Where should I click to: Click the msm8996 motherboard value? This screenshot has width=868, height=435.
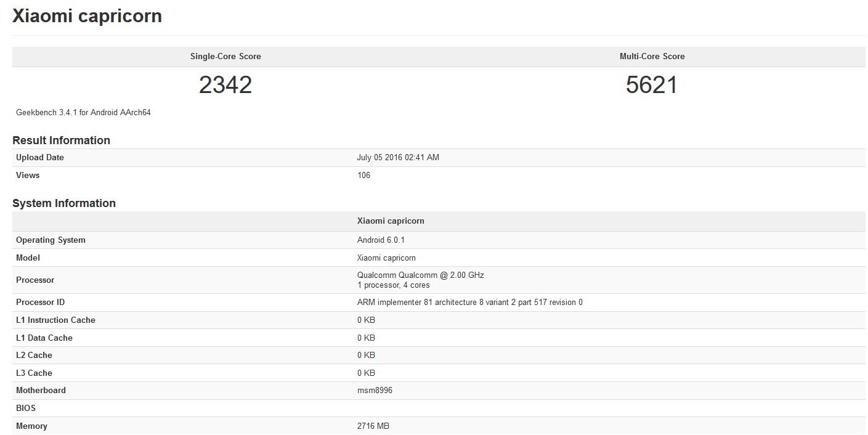point(374,391)
